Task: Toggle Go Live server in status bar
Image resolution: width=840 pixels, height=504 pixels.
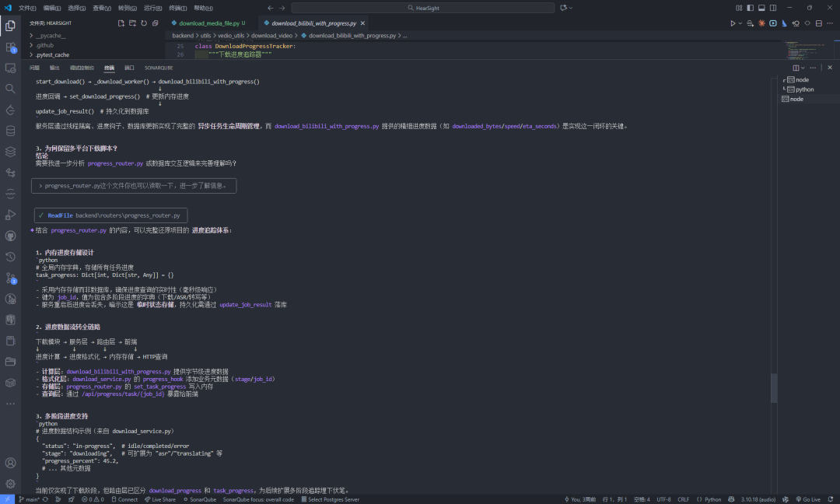Action: coord(808,499)
